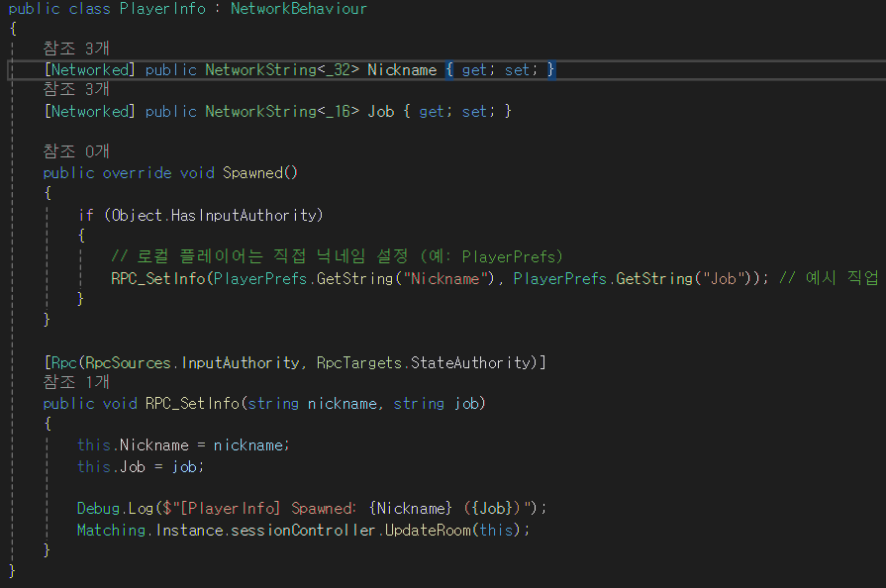Click the RPC_SetInfo method declaration name
886x588 pixels.
pyautogui.click(x=193, y=403)
